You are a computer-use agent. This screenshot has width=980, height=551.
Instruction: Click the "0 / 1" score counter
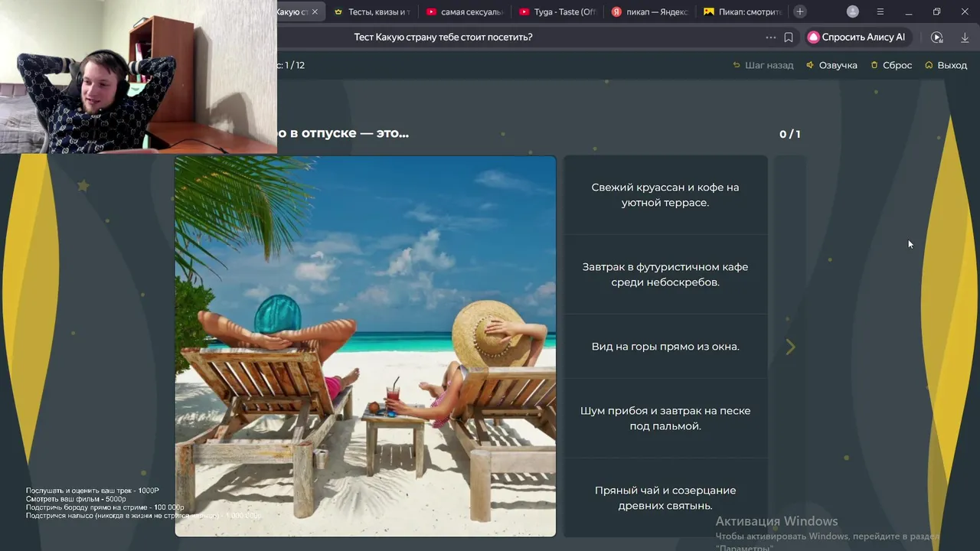click(x=789, y=134)
